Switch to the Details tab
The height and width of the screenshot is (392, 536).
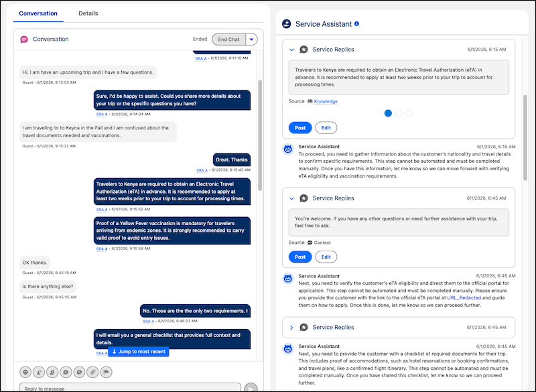tap(88, 13)
